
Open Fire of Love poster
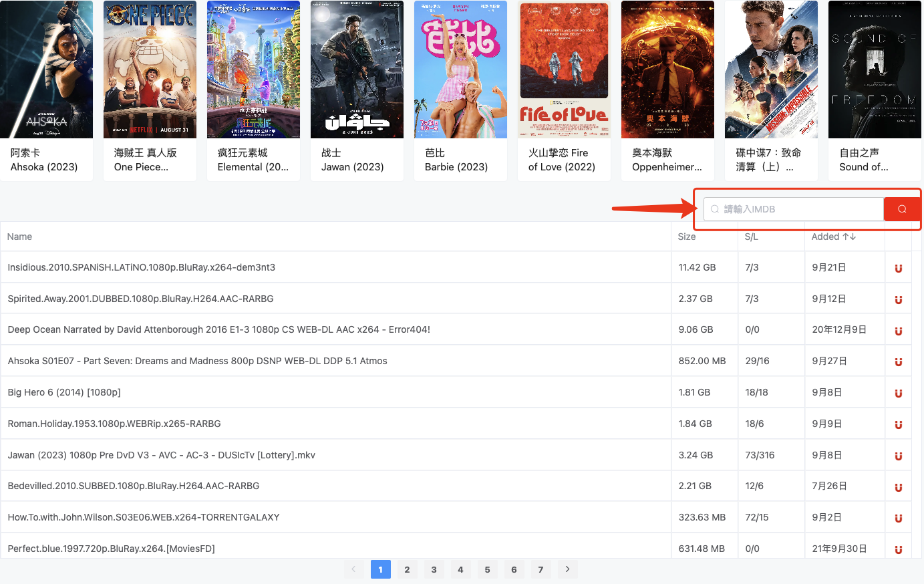click(564, 69)
